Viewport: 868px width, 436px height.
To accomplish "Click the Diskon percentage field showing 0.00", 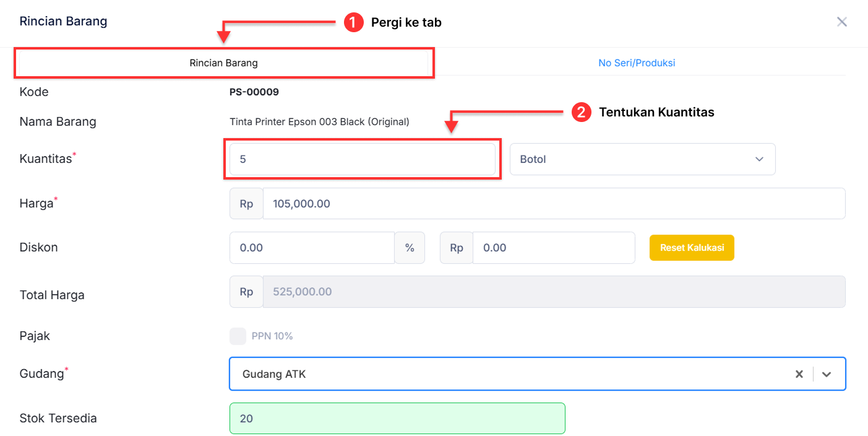I will click(x=312, y=248).
